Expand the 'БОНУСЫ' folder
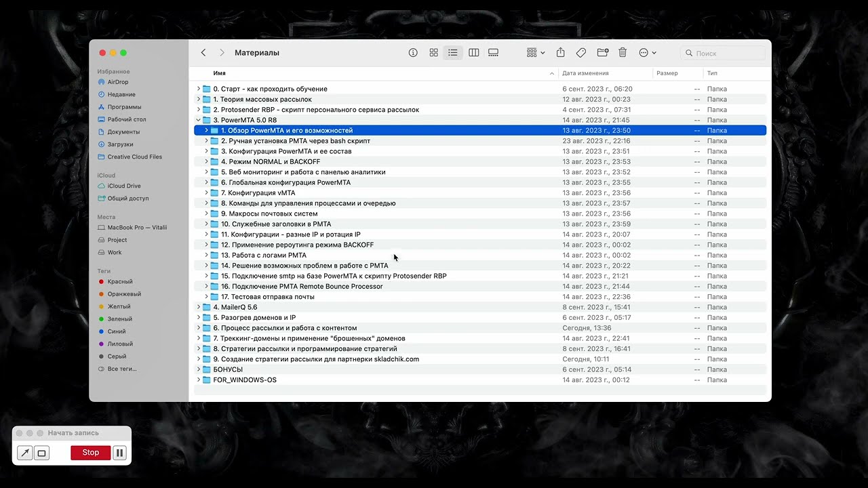The image size is (868, 488). [x=199, y=369]
